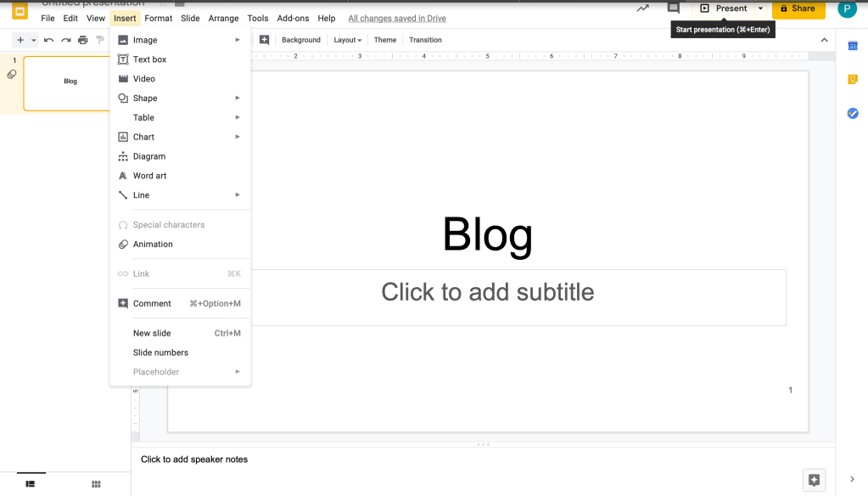Switch to filmstrip view of slides
868x496 pixels.
pyautogui.click(x=31, y=484)
